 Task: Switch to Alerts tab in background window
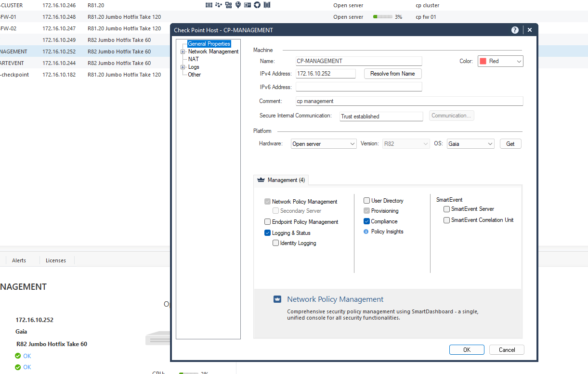(19, 260)
